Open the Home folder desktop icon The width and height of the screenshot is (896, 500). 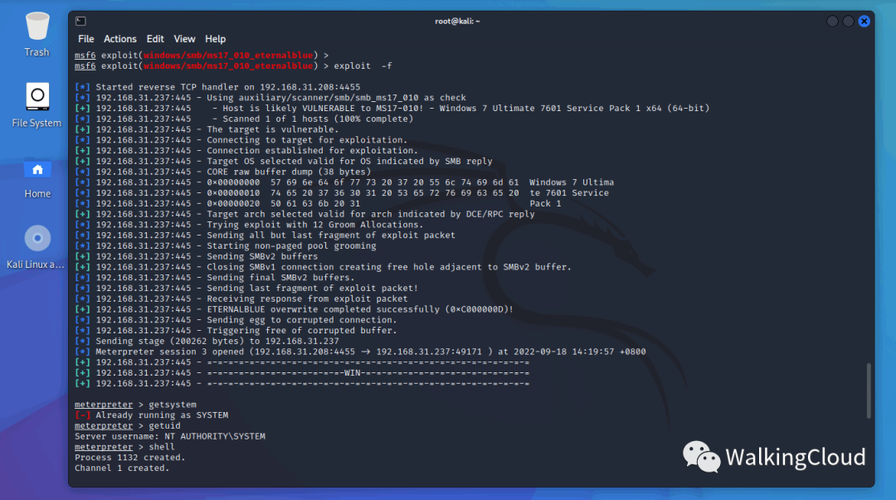(37, 179)
